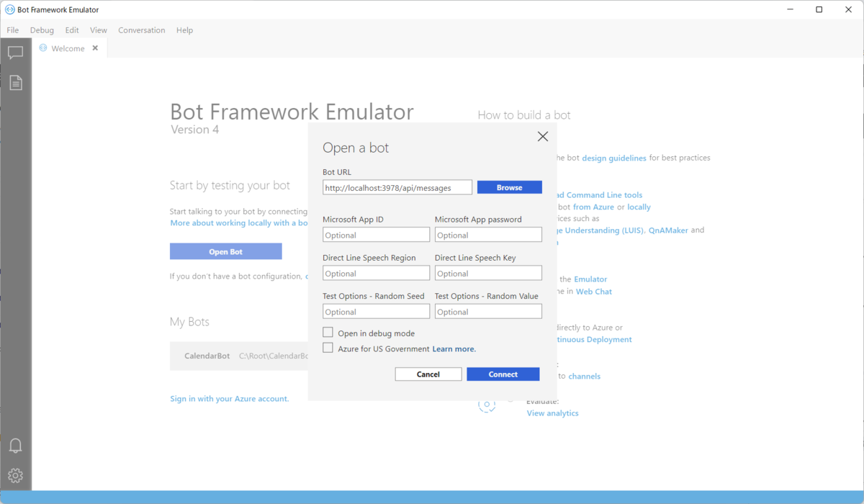Enable Open in debug mode checkbox
The height and width of the screenshot is (504, 864).
coord(328,333)
